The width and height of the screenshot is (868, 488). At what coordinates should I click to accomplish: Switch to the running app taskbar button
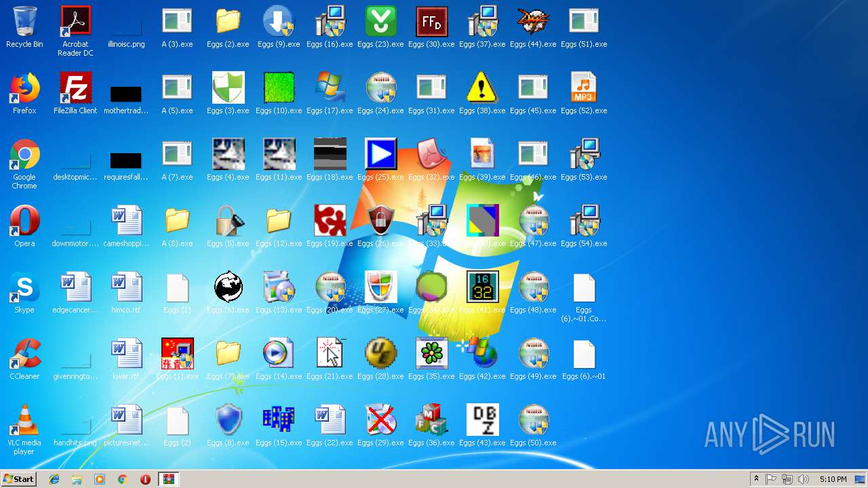tap(168, 479)
